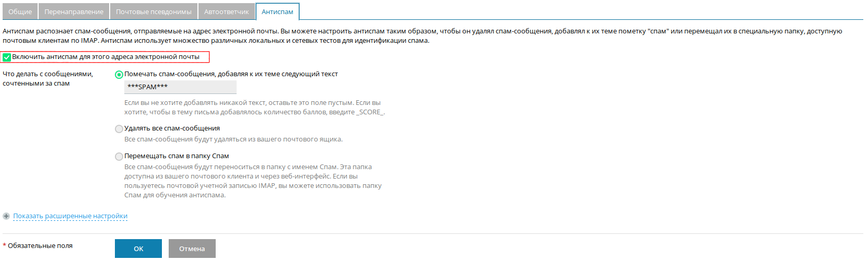Click the plus icon beside advanced settings
The width and height of the screenshot is (868, 272).
coord(6,216)
